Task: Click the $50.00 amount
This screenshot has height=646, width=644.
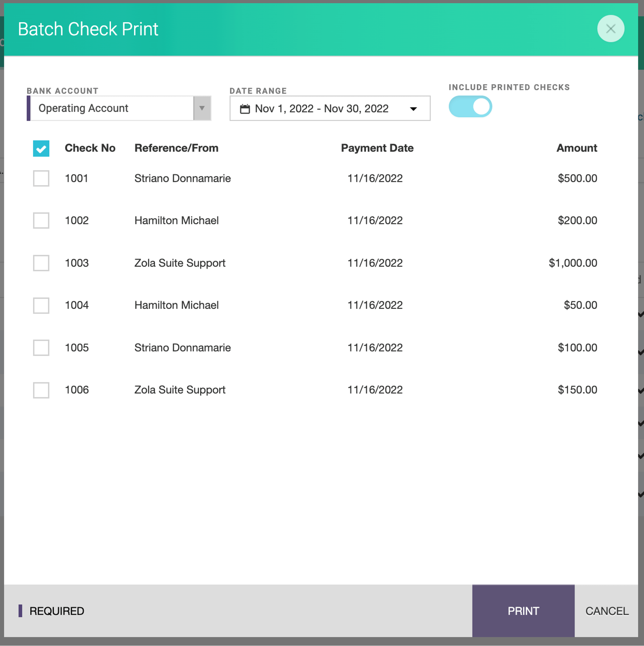Action: pos(580,305)
